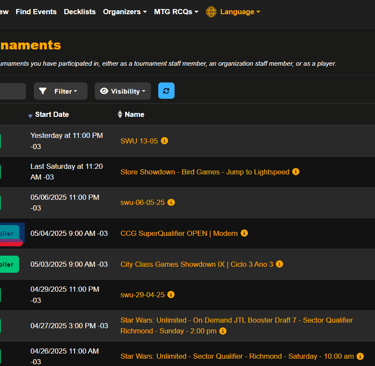Go to Find Events
Image resolution: width=375 pixels, height=366 pixels.
(36, 12)
